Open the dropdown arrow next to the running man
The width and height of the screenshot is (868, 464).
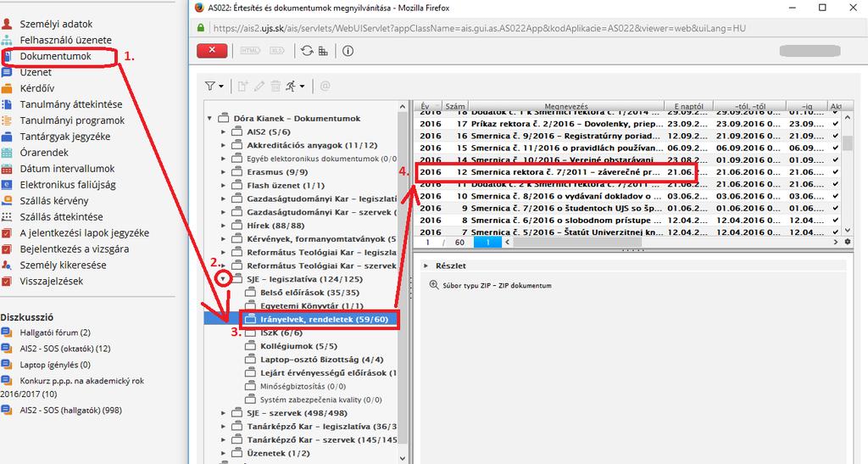[303, 87]
